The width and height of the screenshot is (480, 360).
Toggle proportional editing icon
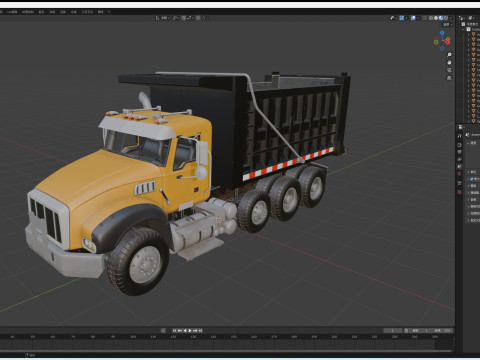pos(198,18)
